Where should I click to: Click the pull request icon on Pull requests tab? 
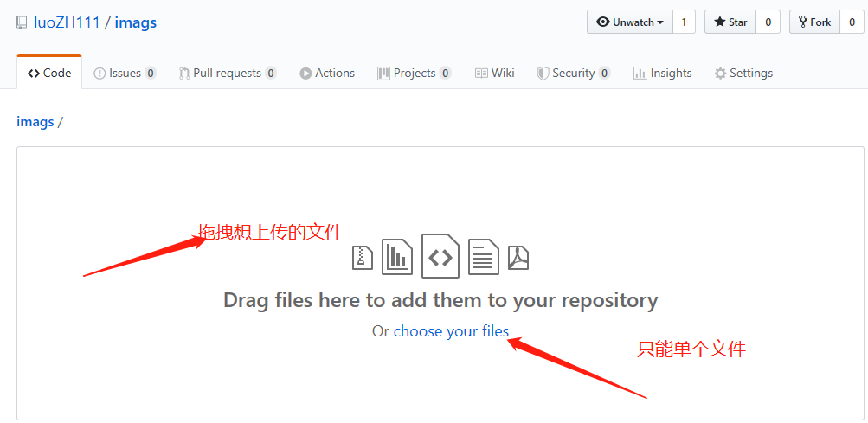click(x=184, y=73)
